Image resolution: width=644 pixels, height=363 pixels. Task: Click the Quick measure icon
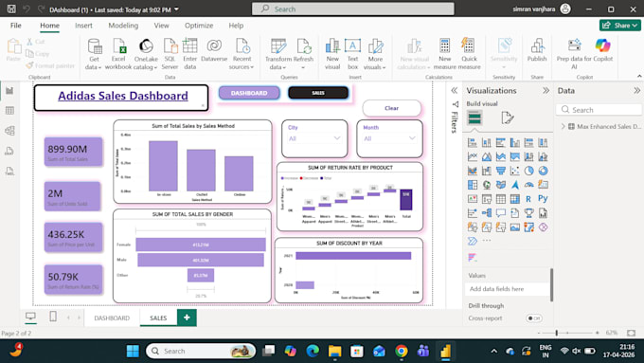[469, 54]
